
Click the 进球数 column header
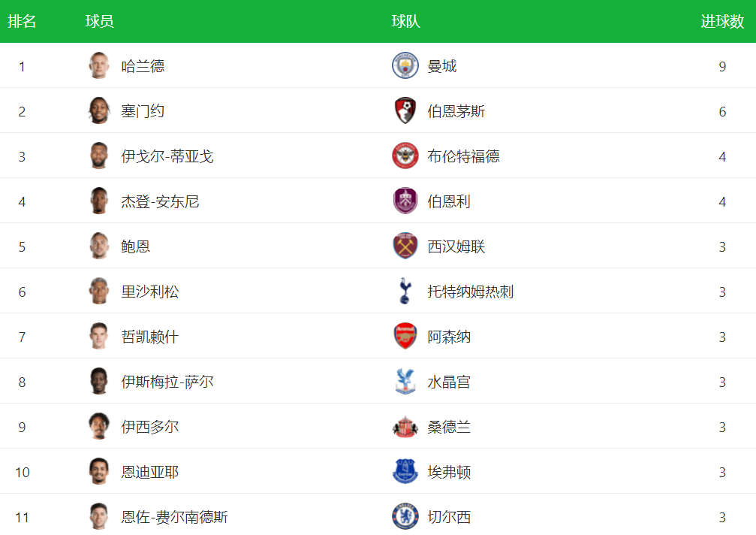pos(722,22)
